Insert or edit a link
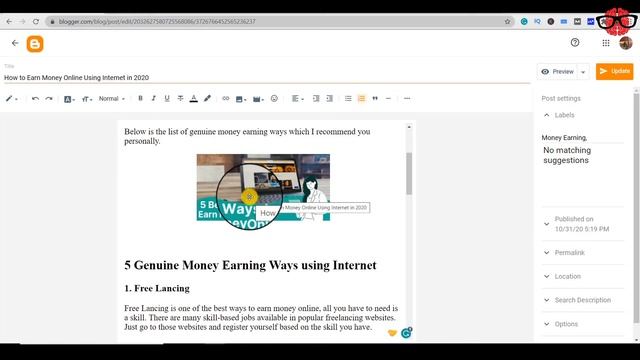This screenshot has width=640, height=360. [x=225, y=98]
